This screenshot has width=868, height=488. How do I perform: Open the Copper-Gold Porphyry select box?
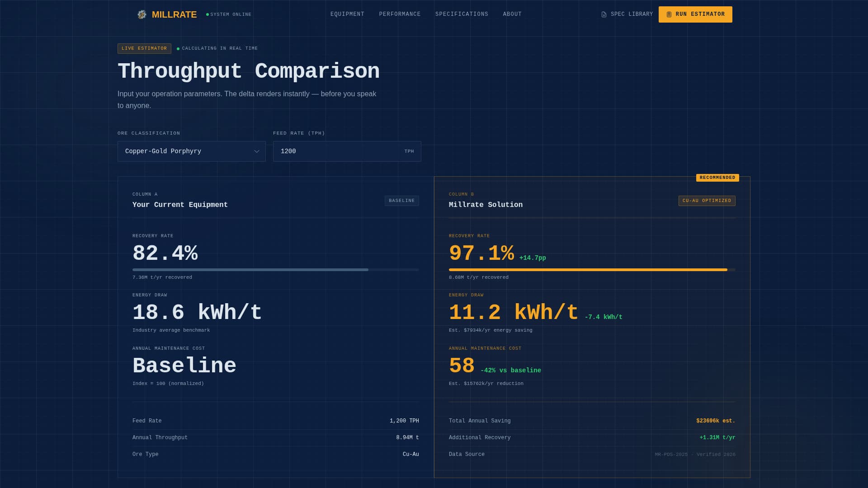coord(181,151)
